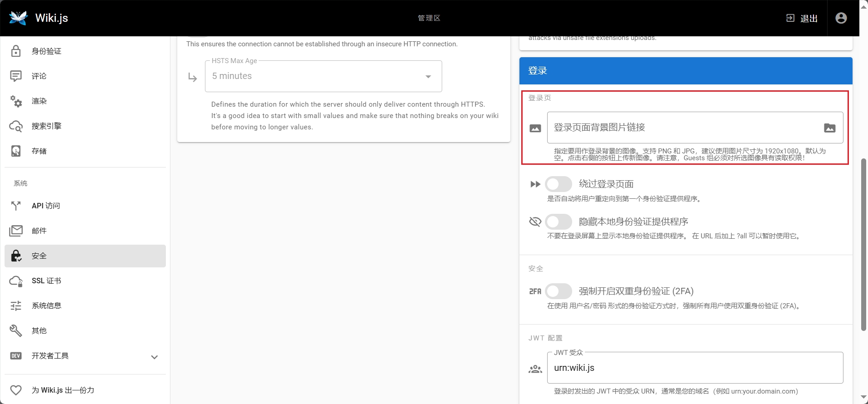Open the API 访问 sidebar link
This screenshot has width=868, height=404.
click(x=45, y=206)
